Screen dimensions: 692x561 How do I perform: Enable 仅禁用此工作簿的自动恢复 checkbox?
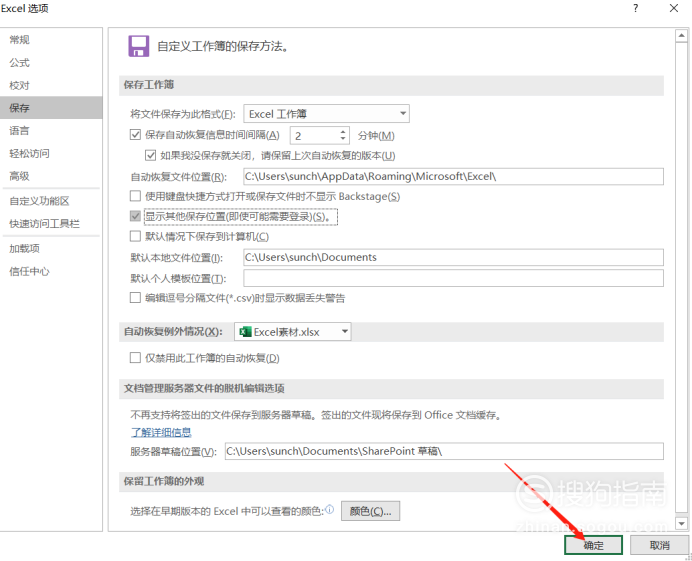pos(135,358)
